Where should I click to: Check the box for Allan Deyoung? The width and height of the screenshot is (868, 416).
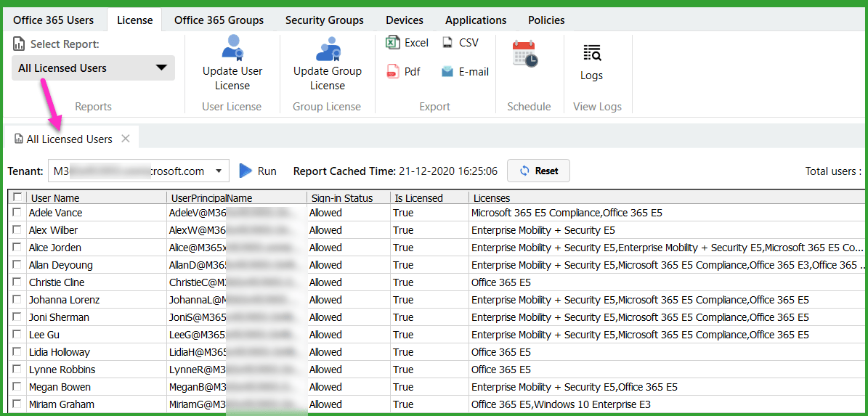17,265
